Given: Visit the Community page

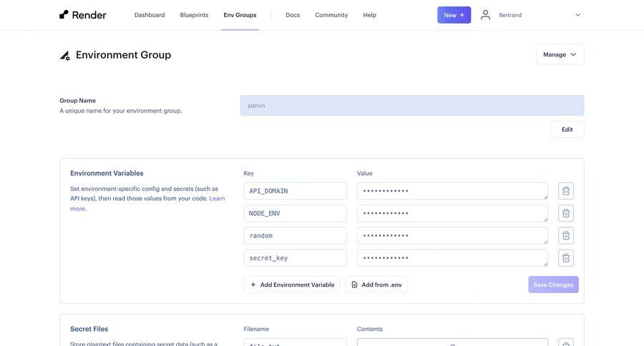Looking at the screenshot, I should (331, 15).
